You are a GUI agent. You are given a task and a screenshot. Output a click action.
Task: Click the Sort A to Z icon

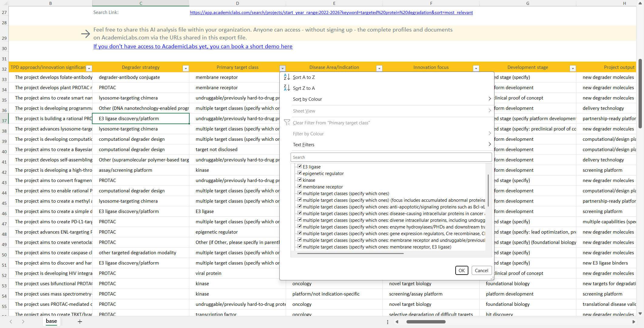(287, 77)
